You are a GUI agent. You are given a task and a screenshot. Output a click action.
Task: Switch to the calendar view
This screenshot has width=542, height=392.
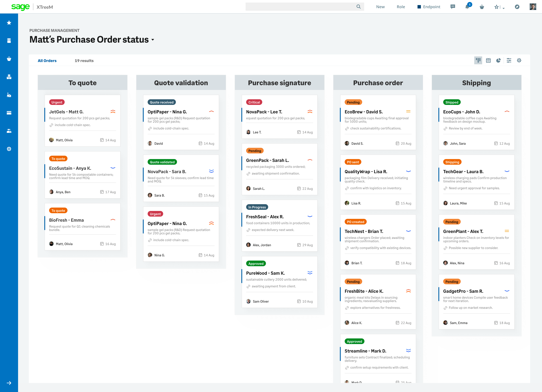tap(488, 60)
